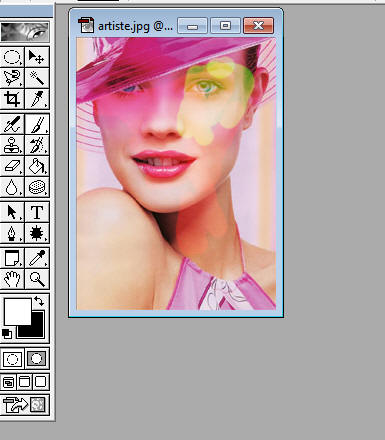Select the History Brush tool
The height and width of the screenshot is (440, 385).
(x=37, y=145)
